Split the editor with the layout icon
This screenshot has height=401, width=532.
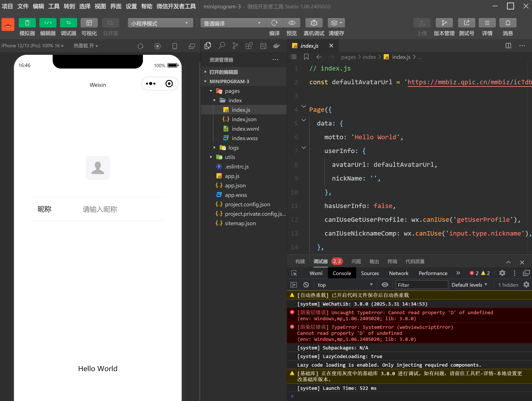click(x=508, y=46)
